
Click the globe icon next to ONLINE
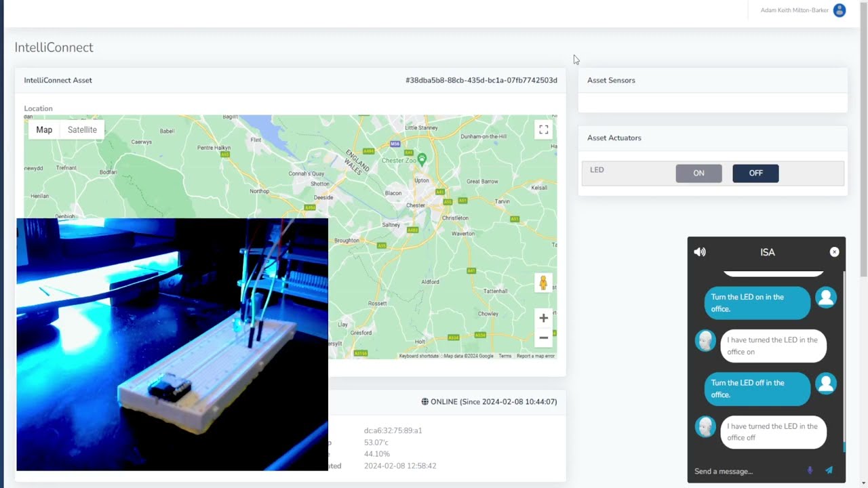[425, 402]
